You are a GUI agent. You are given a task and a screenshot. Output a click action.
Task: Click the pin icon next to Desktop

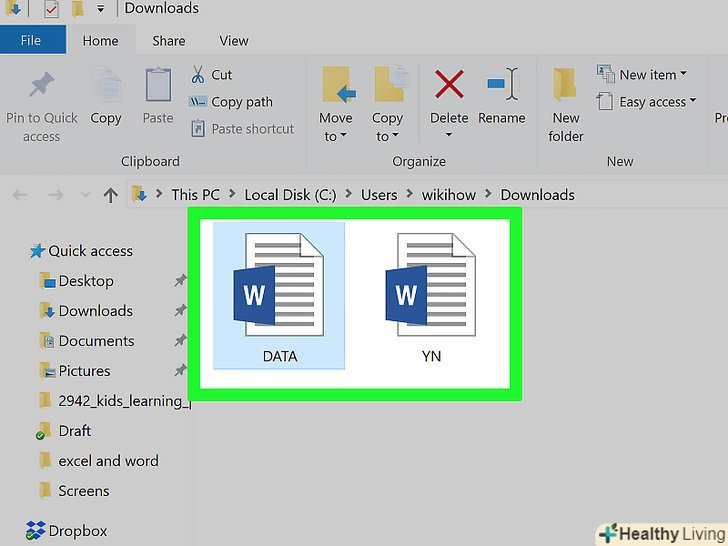[x=180, y=280]
